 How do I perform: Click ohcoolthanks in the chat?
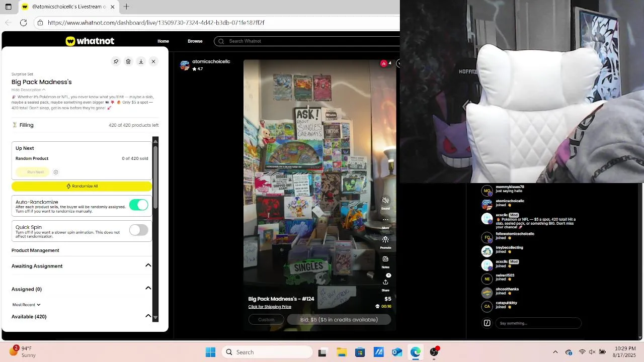coord(507,289)
